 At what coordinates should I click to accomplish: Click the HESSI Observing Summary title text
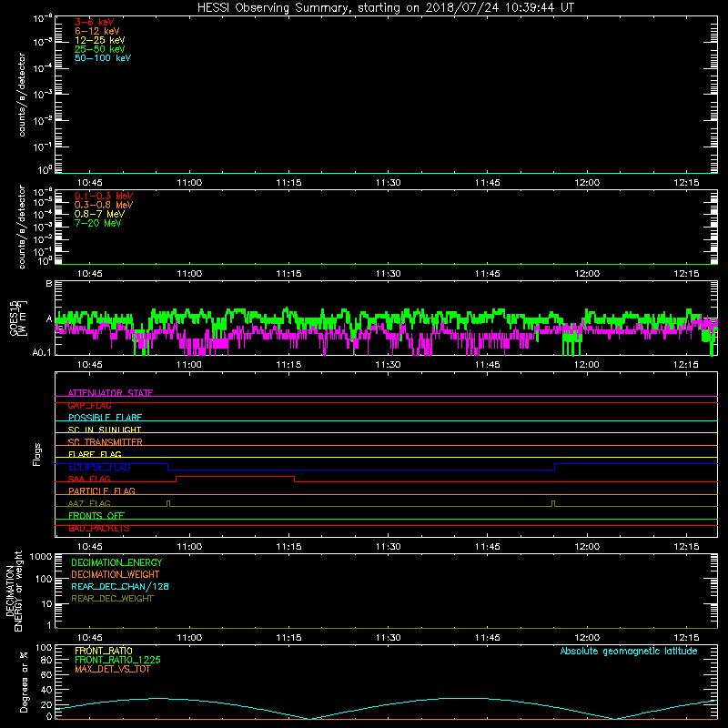(385, 8)
